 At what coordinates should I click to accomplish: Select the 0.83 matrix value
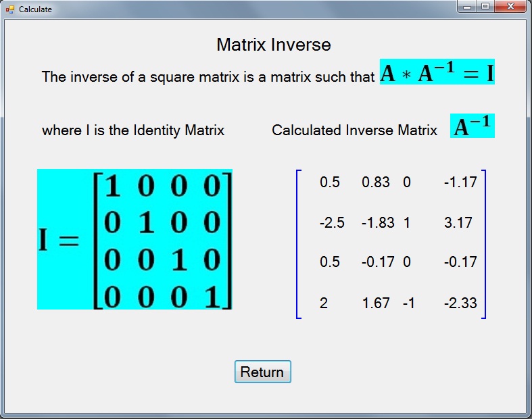click(376, 182)
